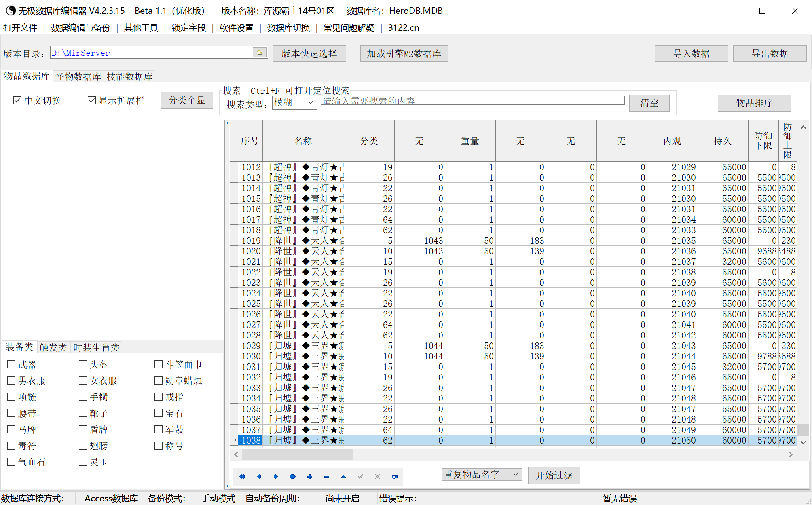This screenshot has height=505, width=812.
Task: Click horizontal scrollbar left arrow
Action: point(236,455)
